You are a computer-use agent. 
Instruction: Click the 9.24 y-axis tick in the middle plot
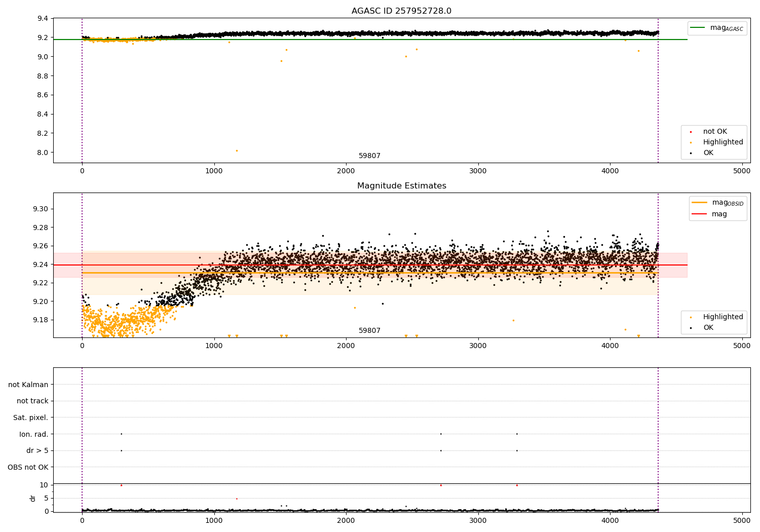click(x=41, y=264)
